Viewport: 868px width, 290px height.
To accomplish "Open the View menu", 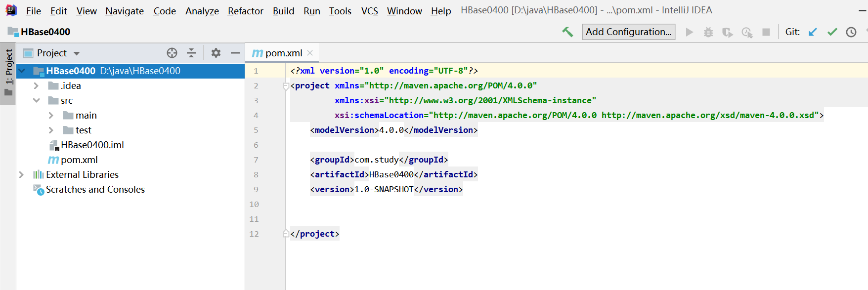I will click(x=87, y=11).
